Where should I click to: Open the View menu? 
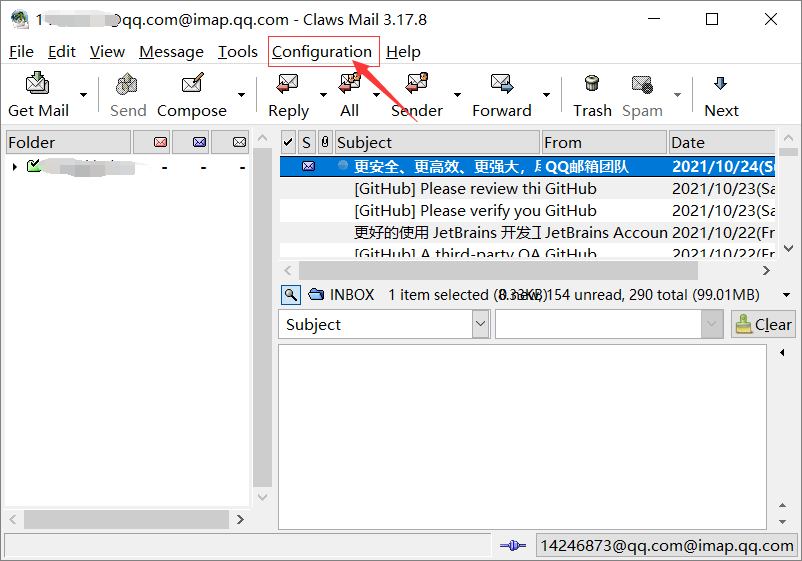(x=107, y=52)
